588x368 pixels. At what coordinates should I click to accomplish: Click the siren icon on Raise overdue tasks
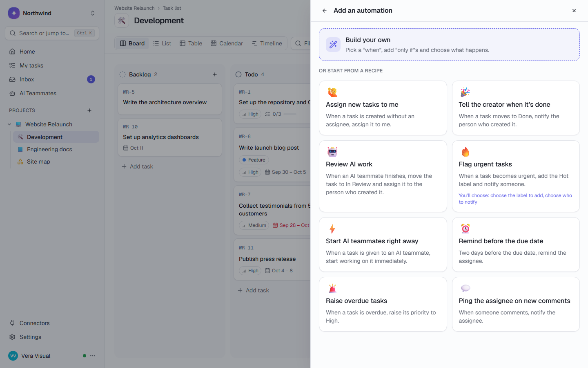pyautogui.click(x=332, y=288)
